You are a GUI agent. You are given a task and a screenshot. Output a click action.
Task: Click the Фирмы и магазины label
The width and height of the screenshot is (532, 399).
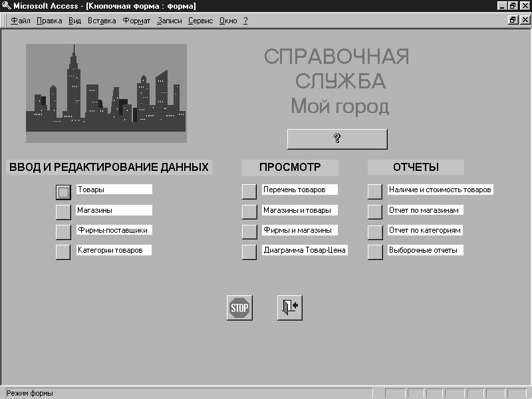point(300,230)
